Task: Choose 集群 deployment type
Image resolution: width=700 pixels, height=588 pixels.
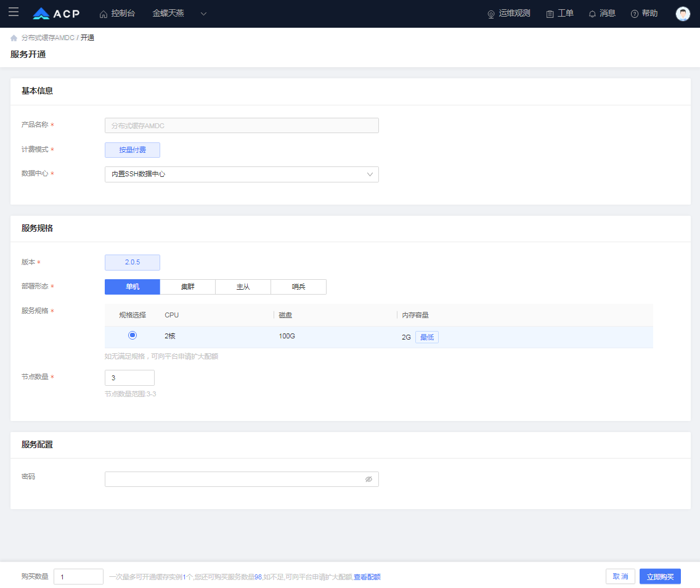Action: point(187,287)
